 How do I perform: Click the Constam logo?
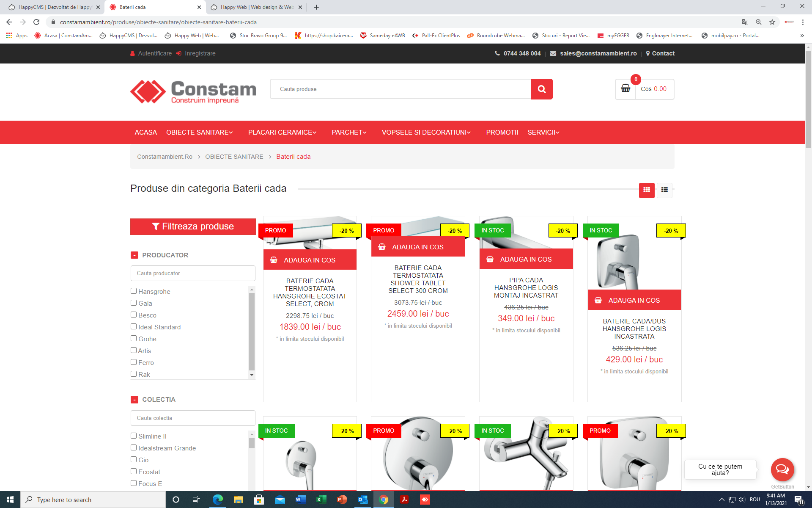click(193, 91)
